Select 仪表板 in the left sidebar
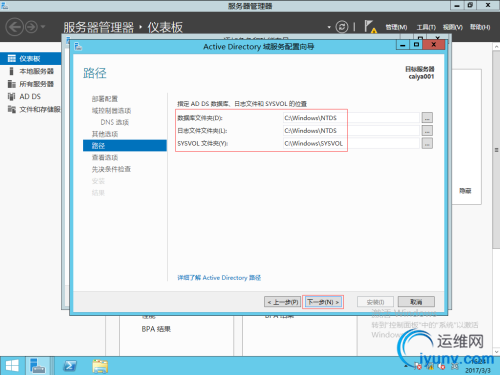Screen dimensions: 500x375 click(30, 59)
